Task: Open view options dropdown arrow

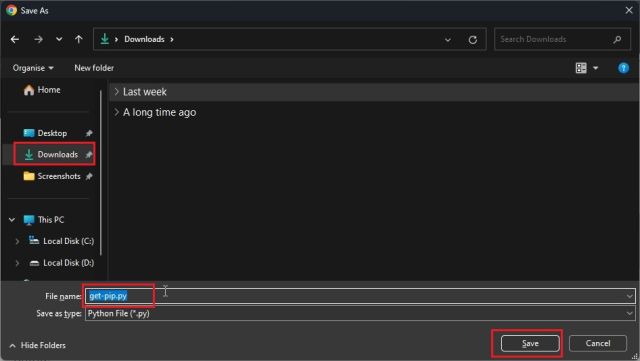Action: pyautogui.click(x=596, y=68)
